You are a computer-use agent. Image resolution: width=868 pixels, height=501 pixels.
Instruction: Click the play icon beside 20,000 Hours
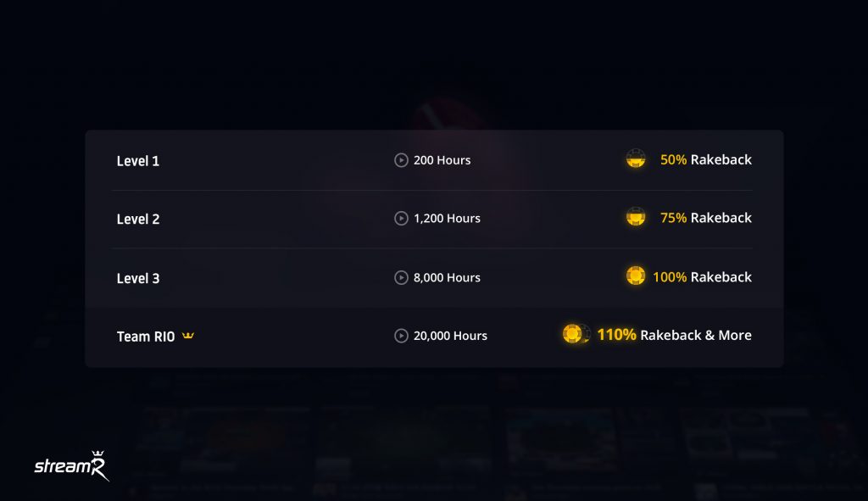tap(401, 336)
